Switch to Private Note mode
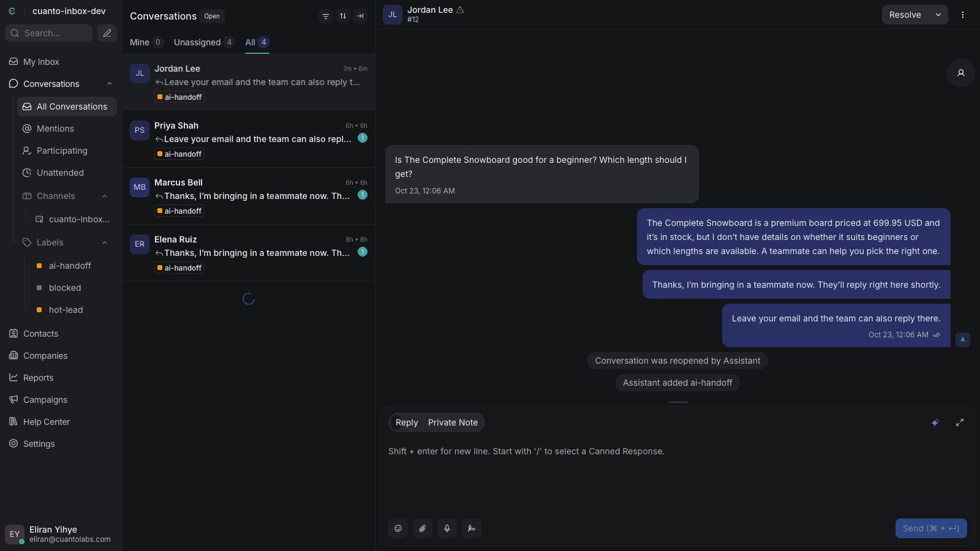This screenshot has height=551, width=980. (x=453, y=422)
